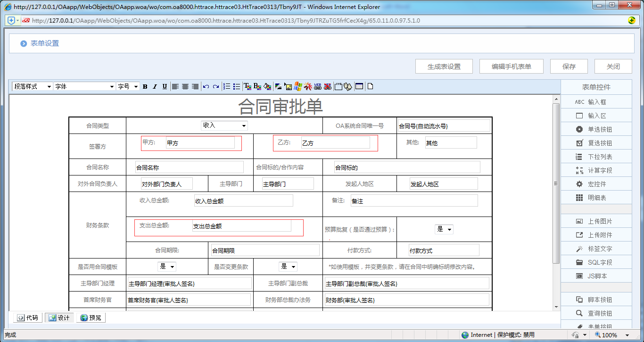This screenshot has height=342, width=644.
Task: Toggle italic formatting for selected text
Action: [x=154, y=86]
